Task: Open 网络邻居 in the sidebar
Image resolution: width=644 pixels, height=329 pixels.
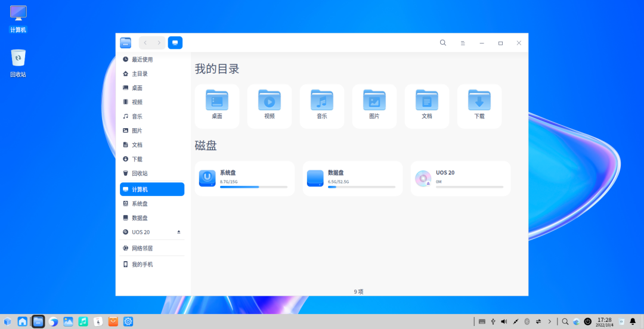Action: click(x=152, y=249)
